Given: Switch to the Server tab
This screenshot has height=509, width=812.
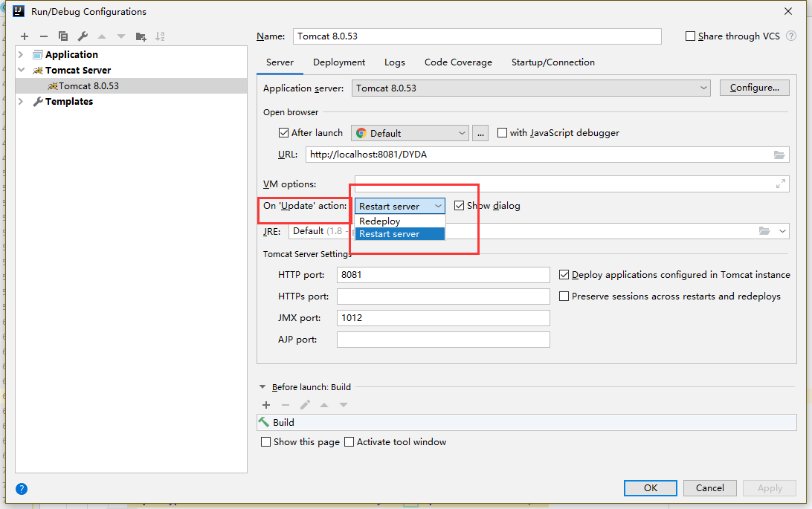Looking at the screenshot, I should click(280, 62).
